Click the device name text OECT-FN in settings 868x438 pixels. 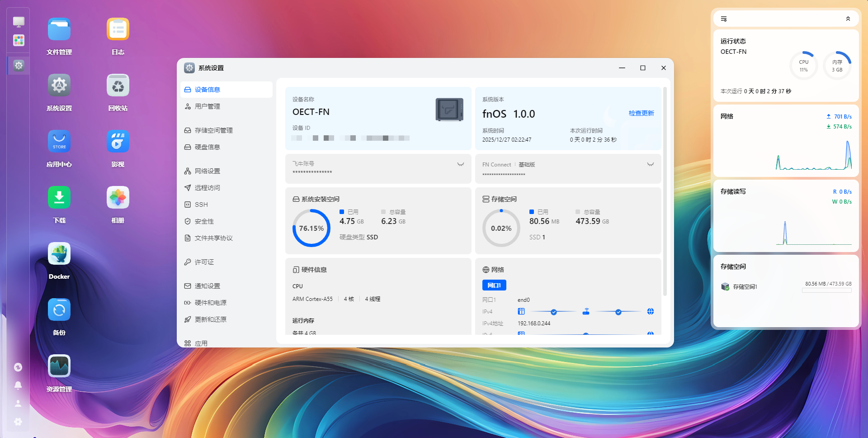(x=311, y=112)
